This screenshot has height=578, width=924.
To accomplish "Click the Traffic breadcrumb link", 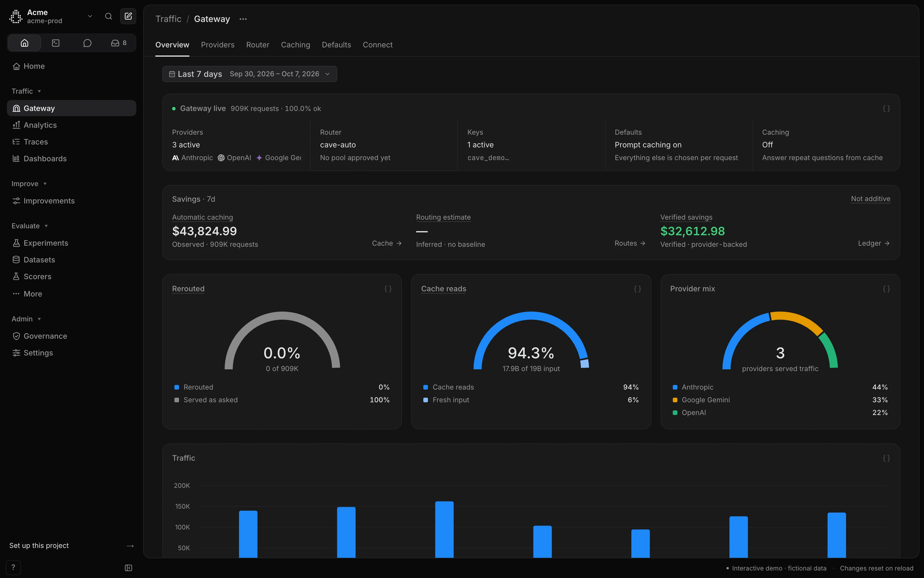I will coord(168,19).
